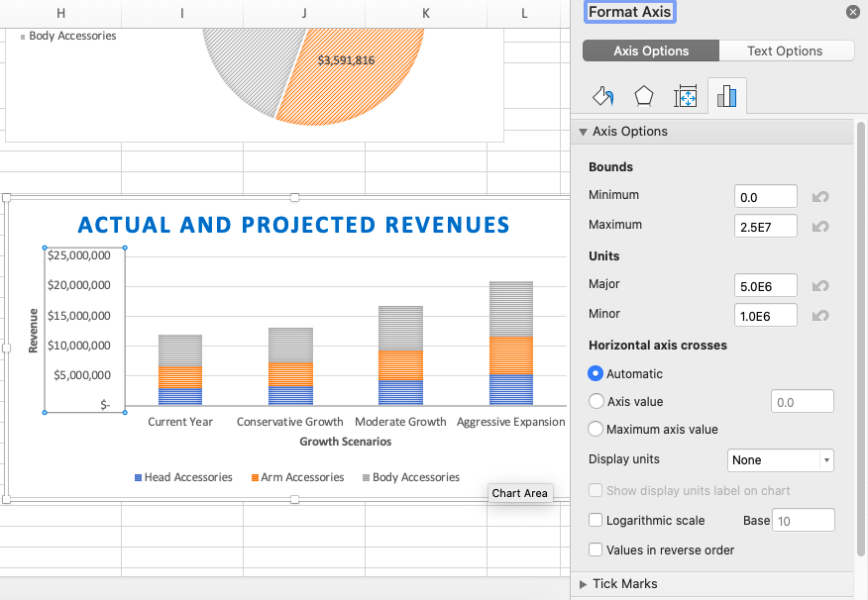Reset the Minor units value

[x=820, y=314]
